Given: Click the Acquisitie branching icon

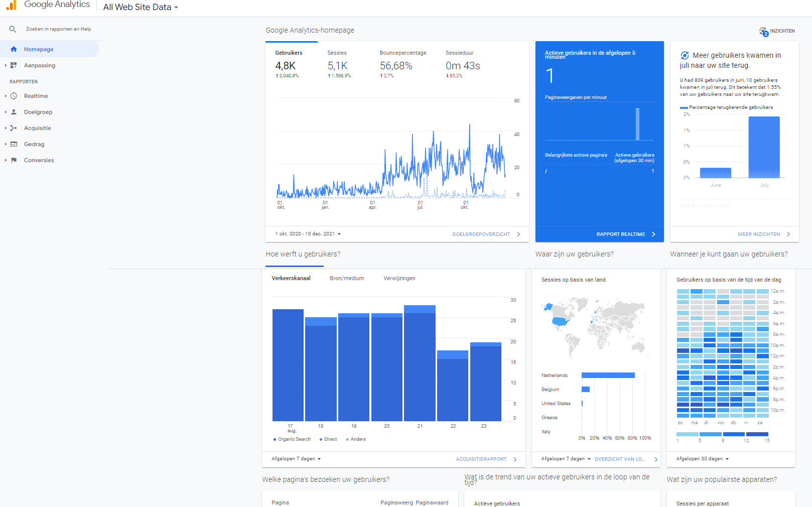Looking at the screenshot, I should pyautogui.click(x=14, y=128).
